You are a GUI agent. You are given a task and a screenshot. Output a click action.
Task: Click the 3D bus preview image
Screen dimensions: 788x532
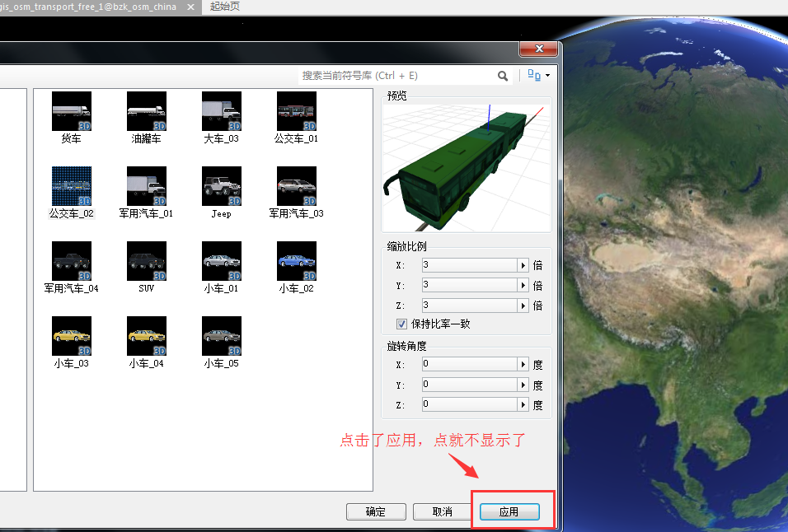467,167
